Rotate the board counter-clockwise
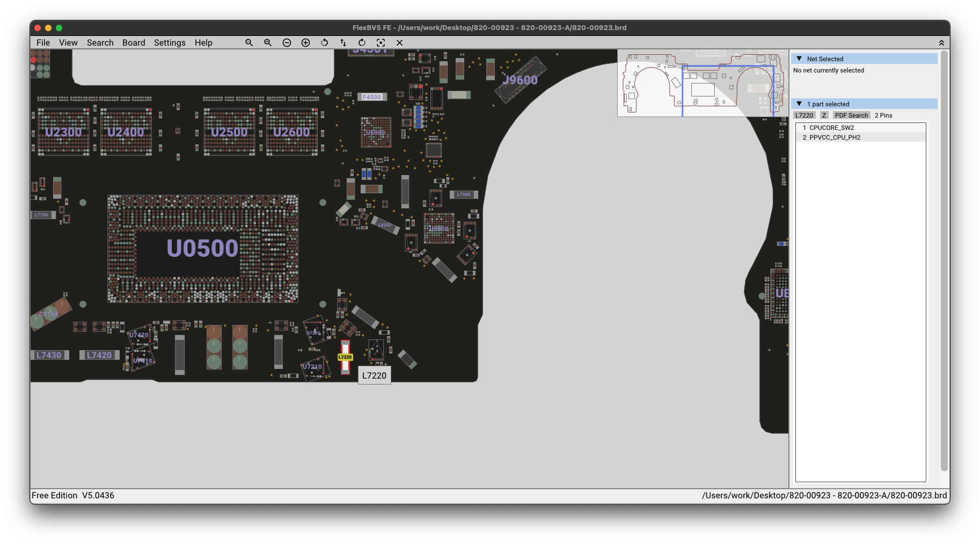This screenshot has height=544, width=980. pos(324,42)
